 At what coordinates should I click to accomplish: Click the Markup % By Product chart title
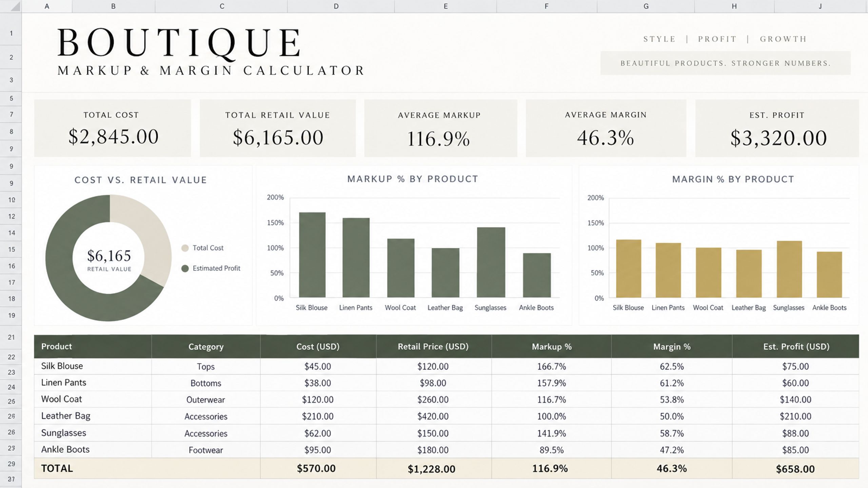click(x=413, y=179)
